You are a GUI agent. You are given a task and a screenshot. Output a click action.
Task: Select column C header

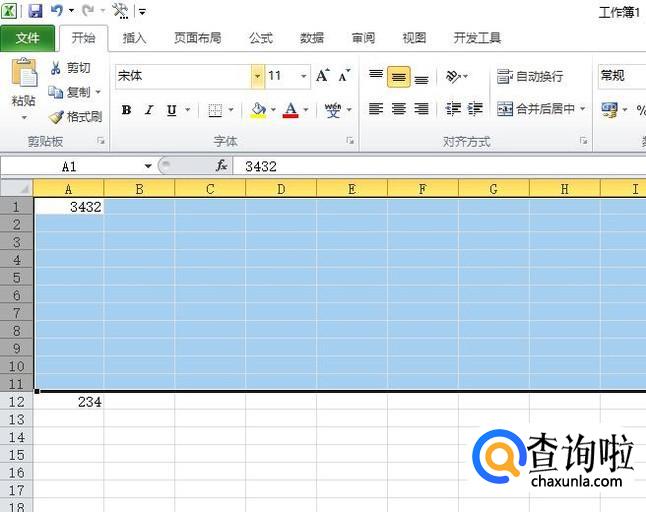[x=210, y=189]
